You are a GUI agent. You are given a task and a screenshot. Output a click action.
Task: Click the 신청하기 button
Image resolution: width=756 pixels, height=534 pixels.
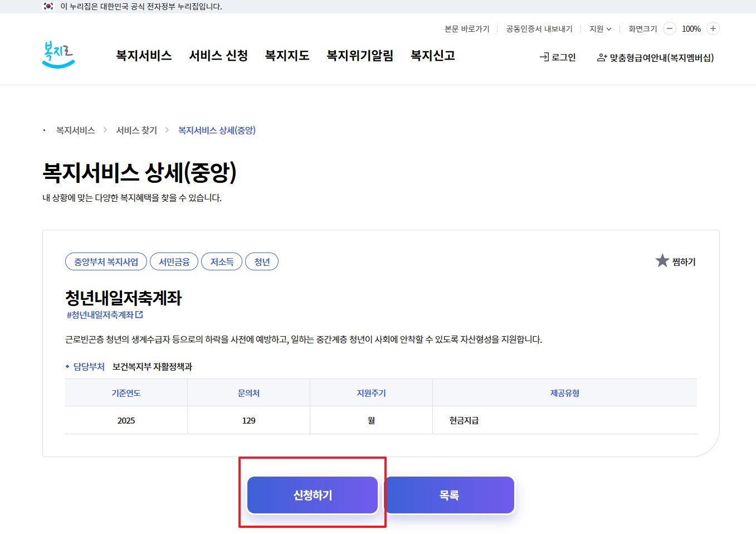coord(313,495)
